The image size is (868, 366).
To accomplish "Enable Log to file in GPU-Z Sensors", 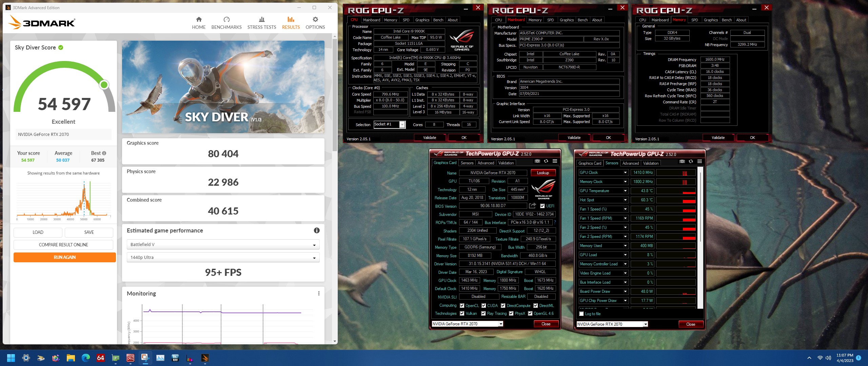I will [x=581, y=314].
